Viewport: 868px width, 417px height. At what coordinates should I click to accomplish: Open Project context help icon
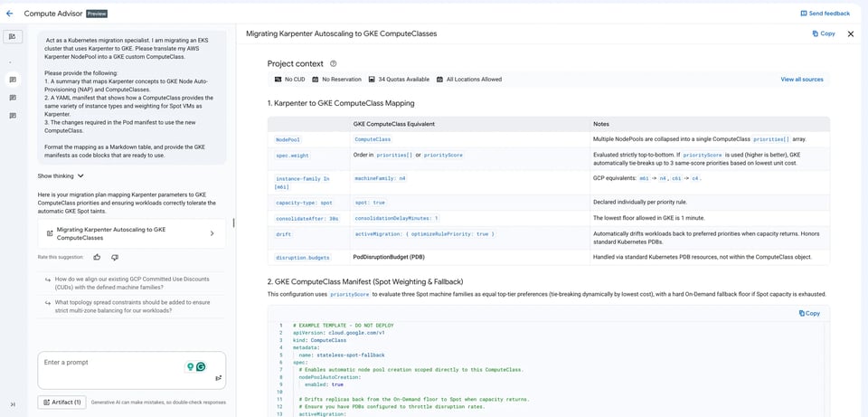pos(333,63)
